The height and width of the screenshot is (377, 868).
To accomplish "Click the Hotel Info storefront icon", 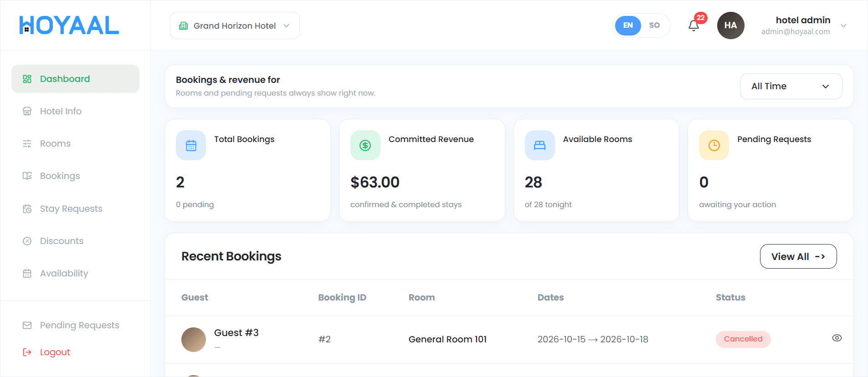I will [x=27, y=111].
